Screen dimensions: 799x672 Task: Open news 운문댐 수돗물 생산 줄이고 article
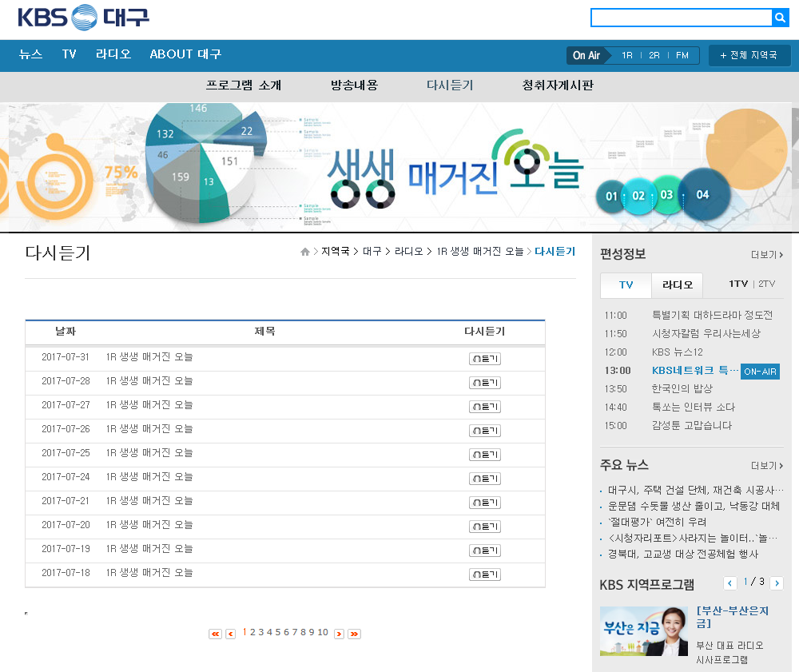click(x=694, y=506)
